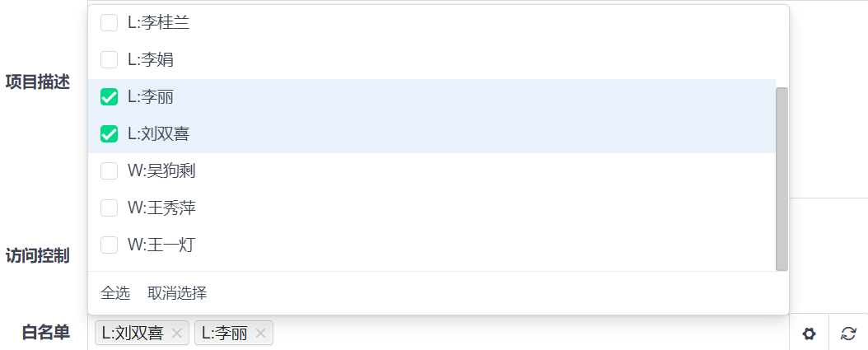Select the W:王秀萍 list option text

[x=161, y=208]
